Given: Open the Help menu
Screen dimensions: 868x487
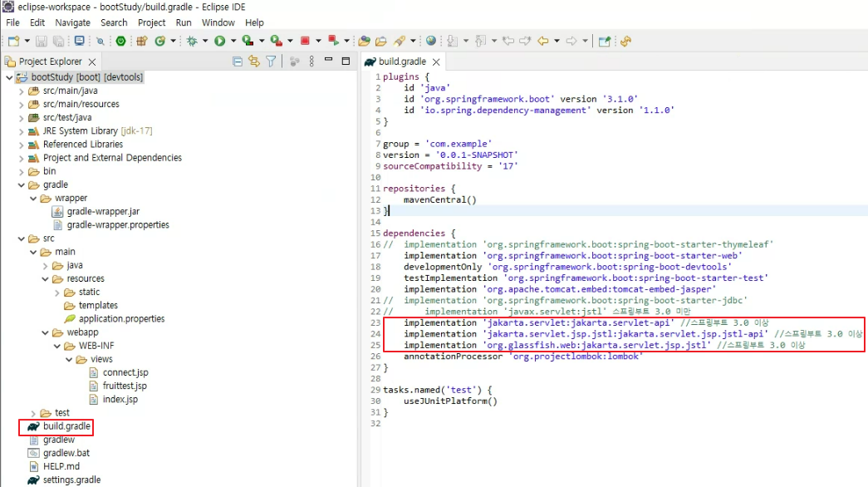Looking at the screenshot, I should [254, 22].
